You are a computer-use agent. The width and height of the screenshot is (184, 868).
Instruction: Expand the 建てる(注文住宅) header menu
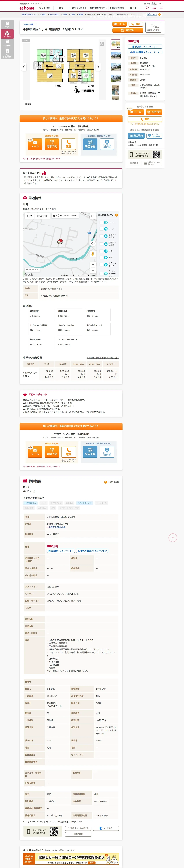point(79,8)
